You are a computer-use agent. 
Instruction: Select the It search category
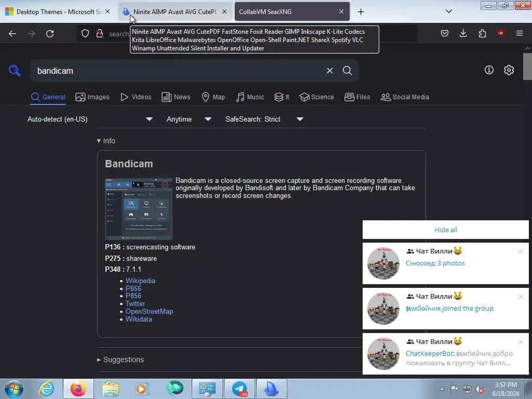coord(282,97)
